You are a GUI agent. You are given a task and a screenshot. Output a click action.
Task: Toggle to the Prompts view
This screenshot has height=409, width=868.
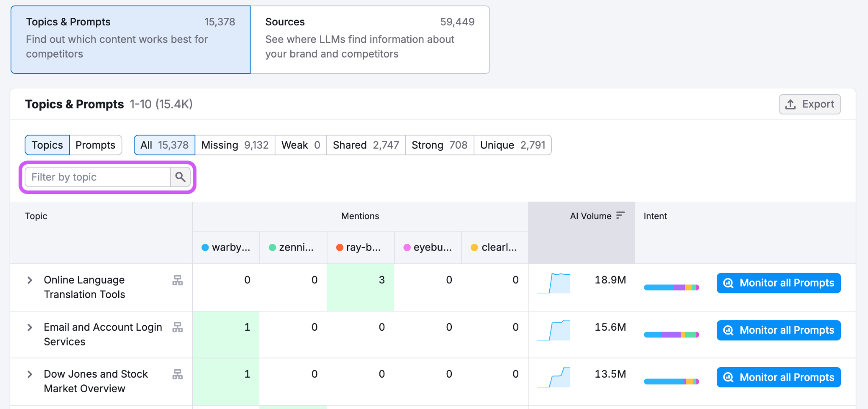(95, 145)
